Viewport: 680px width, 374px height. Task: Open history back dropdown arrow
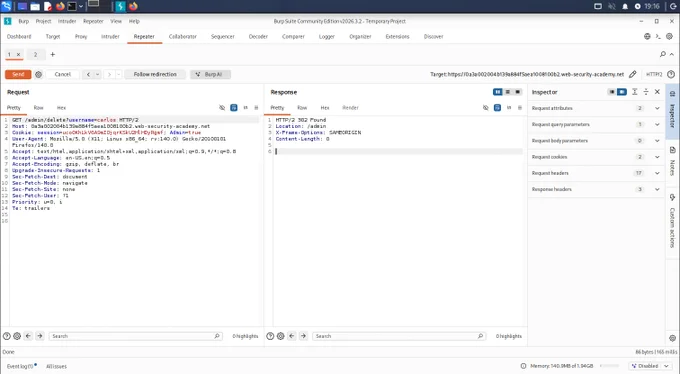click(98, 74)
